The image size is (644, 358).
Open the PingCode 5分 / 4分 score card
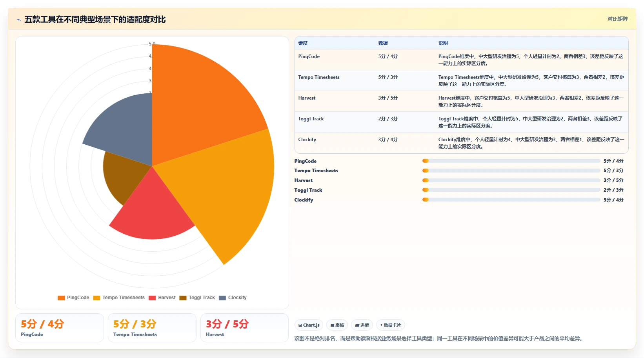[x=60, y=328]
